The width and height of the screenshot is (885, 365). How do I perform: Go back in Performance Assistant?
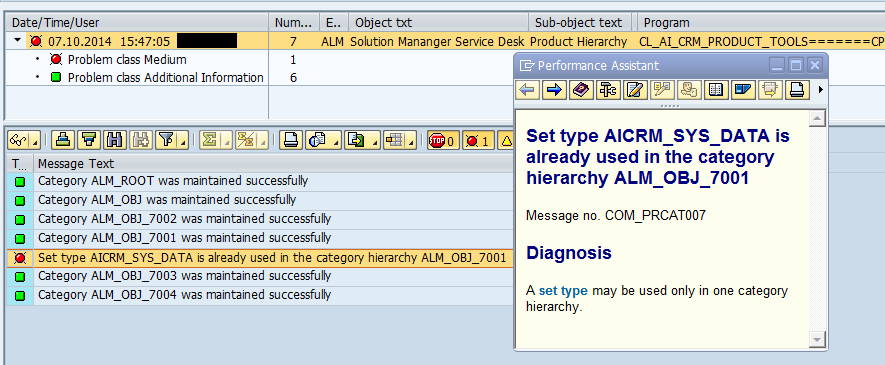pos(528,90)
